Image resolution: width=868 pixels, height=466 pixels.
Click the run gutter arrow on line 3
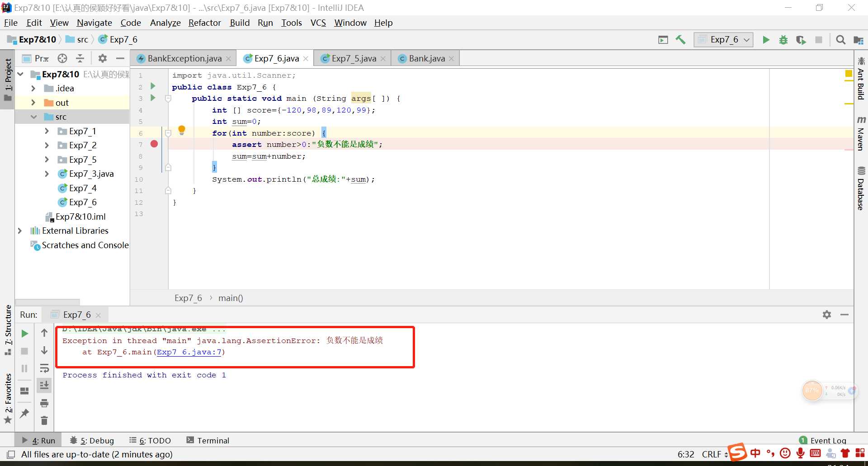(x=153, y=98)
